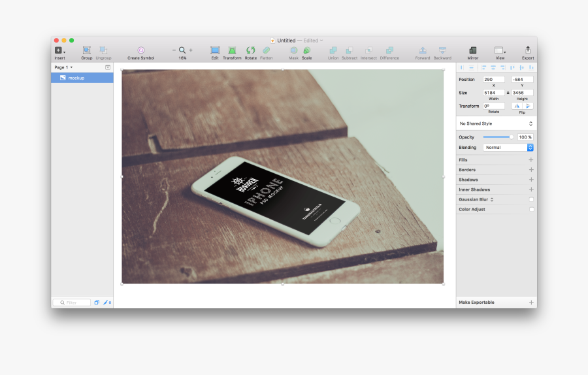Click the Ungroup toolbar icon
Viewport: 588px width, 375px height.
click(x=103, y=50)
